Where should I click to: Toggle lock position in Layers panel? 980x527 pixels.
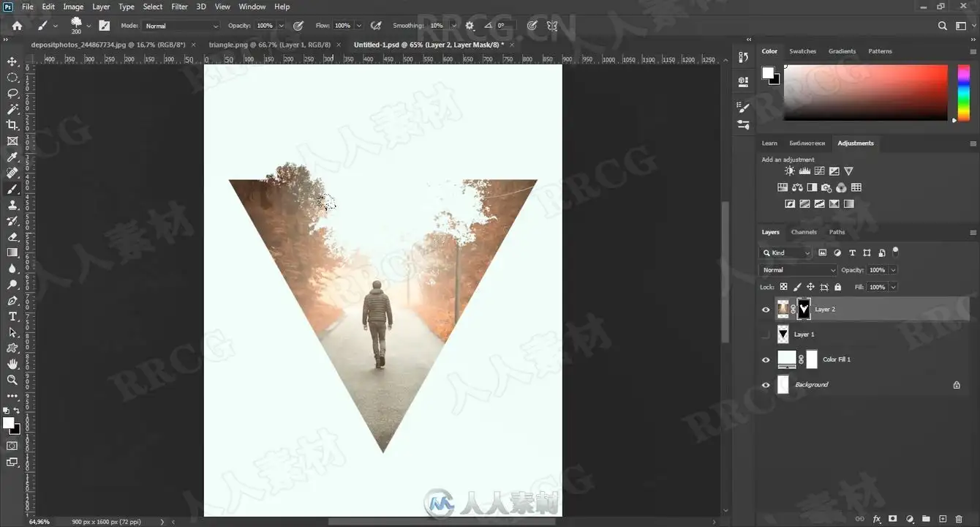(810, 287)
